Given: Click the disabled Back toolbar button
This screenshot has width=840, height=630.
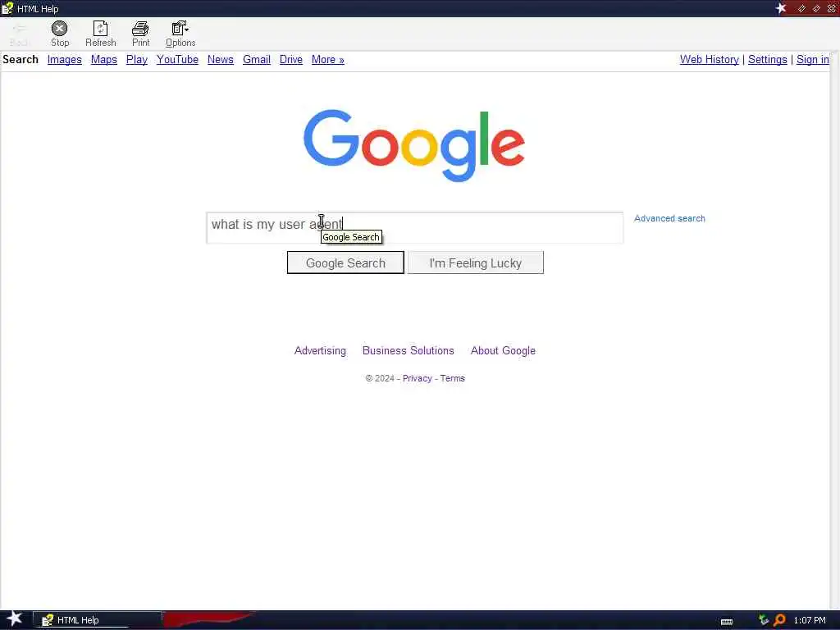Looking at the screenshot, I should [x=19, y=34].
